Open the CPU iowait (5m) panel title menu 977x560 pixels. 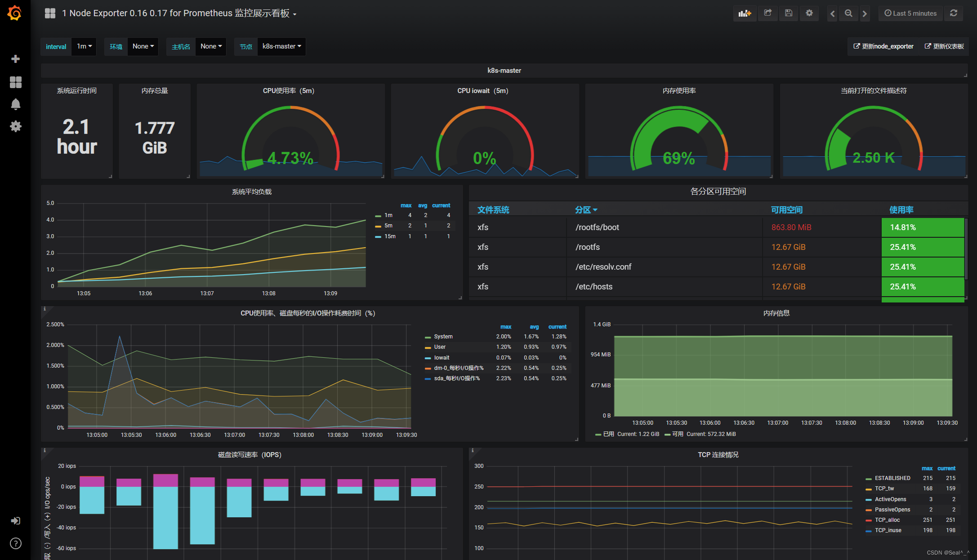(483, 91)
